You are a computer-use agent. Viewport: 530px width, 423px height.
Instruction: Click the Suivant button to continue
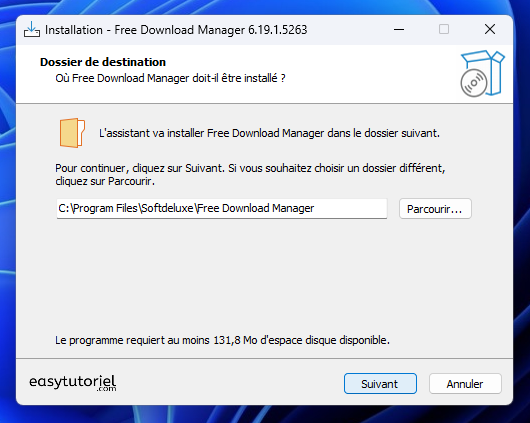point(380,383)
